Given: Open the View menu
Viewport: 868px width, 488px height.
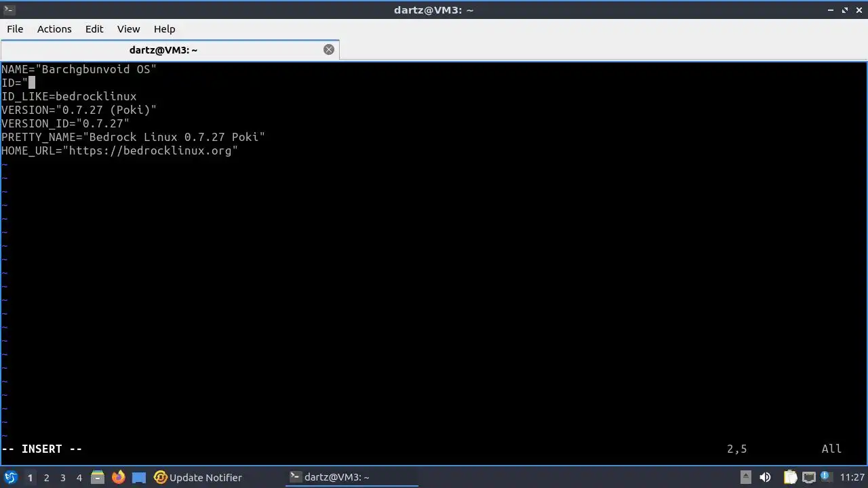Looking at the screenshot, I should (x=128, y=29).
